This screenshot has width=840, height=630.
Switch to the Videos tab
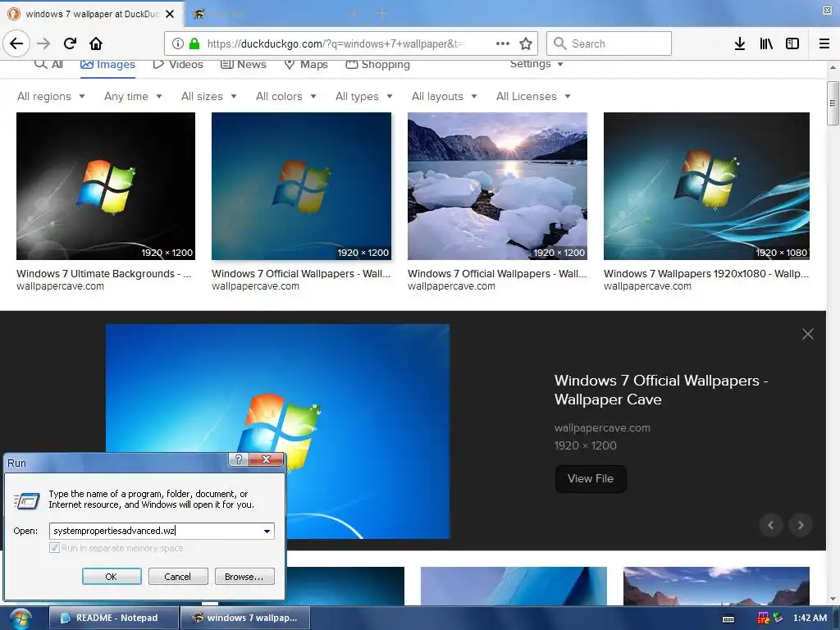coord(178,64)
